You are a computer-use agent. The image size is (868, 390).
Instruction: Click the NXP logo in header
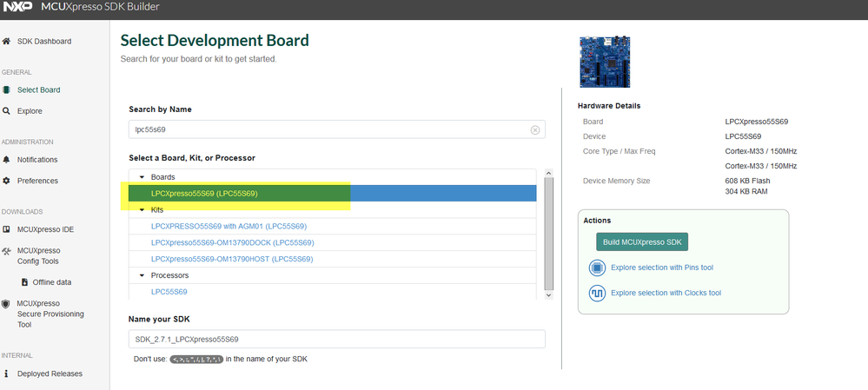18,7
